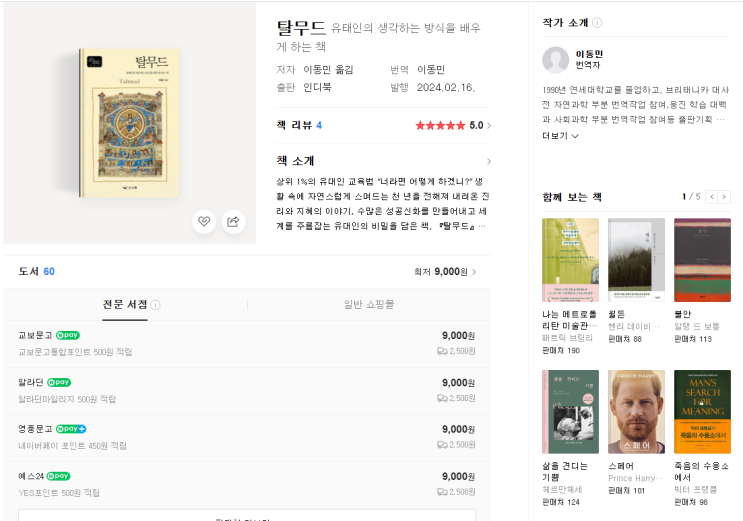
Task: Click Npay badge next to 알라딘
Action: click(59, 382)
